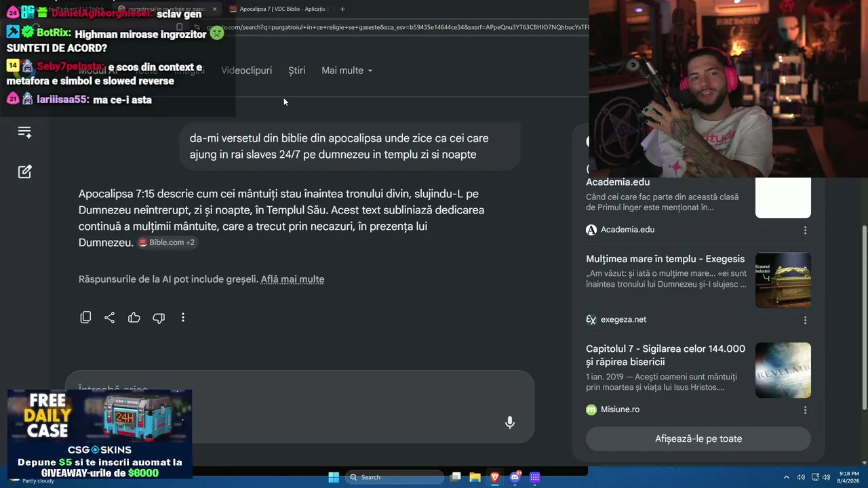The image size is (868, 488).
Task: Click Afișează-le pe toate button
Action: [698, 439]
